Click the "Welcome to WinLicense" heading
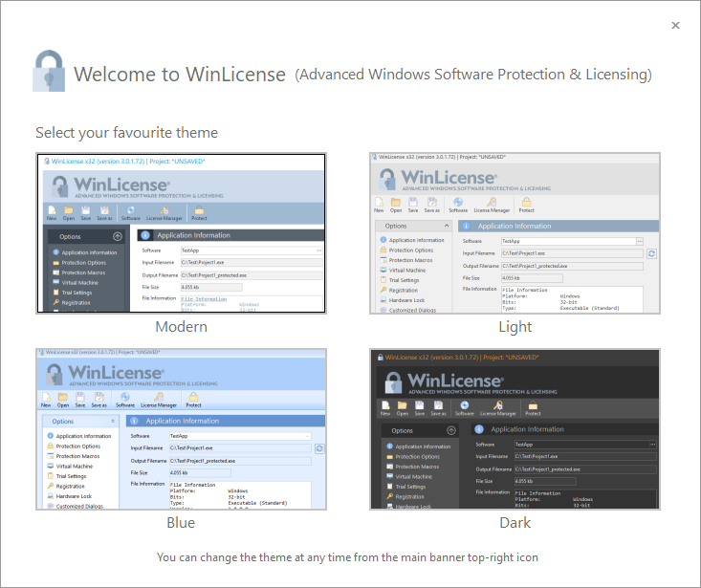701x588 pixels. tap(179, 75)
